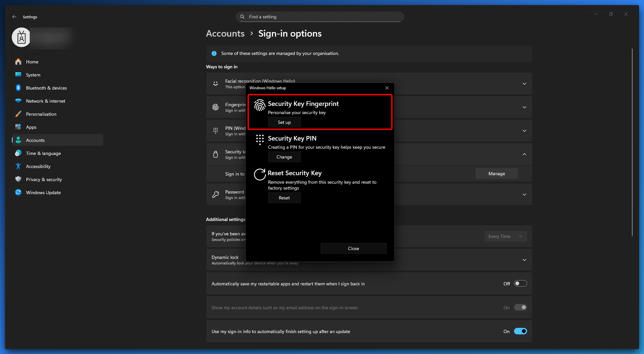This screenshot has height=354, width=644.
Task: Click the Bluetooth & devices sidebar icon
Action: pyautogui.click(x=18, y=88)
